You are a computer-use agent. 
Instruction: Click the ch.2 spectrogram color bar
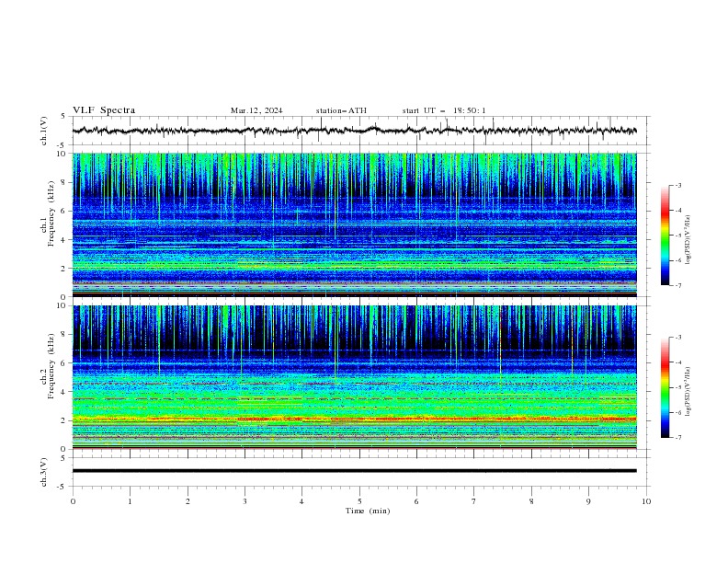[665, 387]
